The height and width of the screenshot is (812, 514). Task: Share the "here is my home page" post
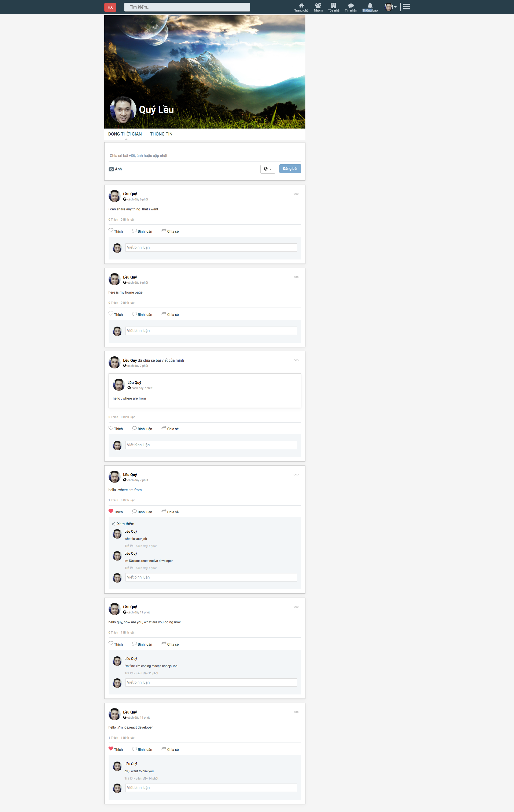coord(170,314)
